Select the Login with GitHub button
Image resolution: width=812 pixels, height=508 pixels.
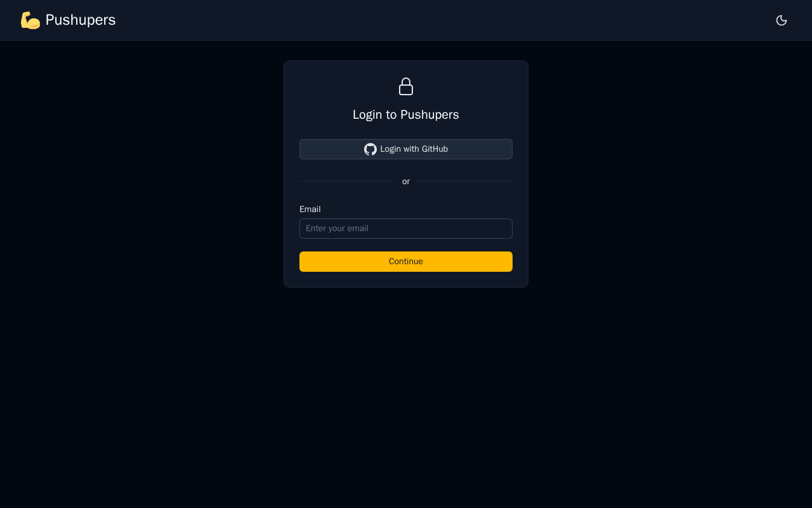406,149
